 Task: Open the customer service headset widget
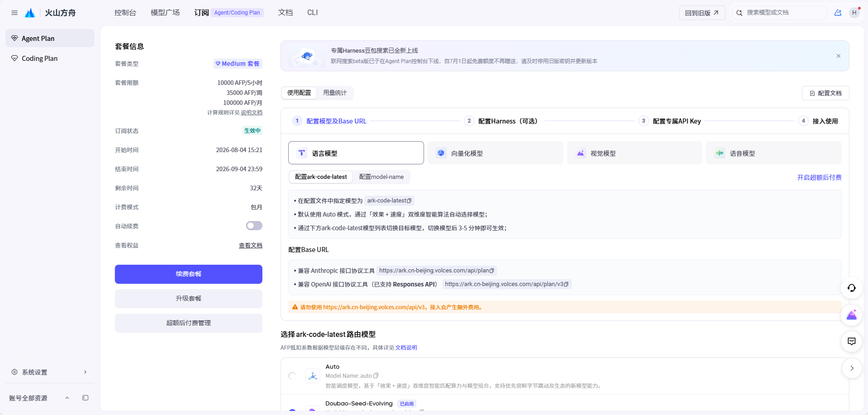[852, 288]
